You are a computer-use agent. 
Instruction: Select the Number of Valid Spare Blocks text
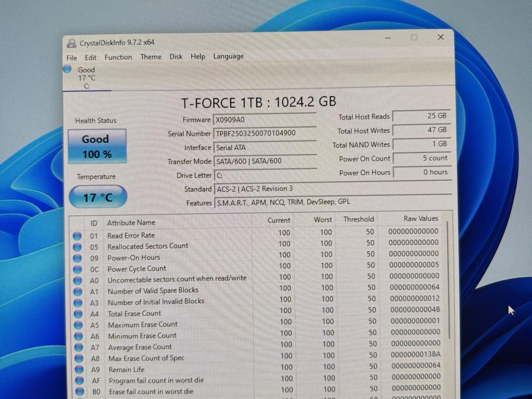pyautogui.click(x=153, y=291)
